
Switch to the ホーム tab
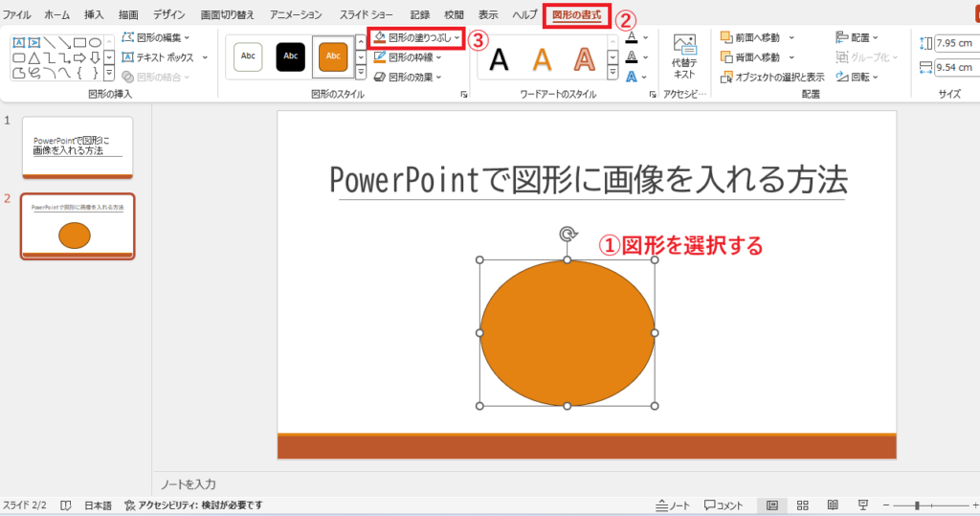(x=56, y=14)
